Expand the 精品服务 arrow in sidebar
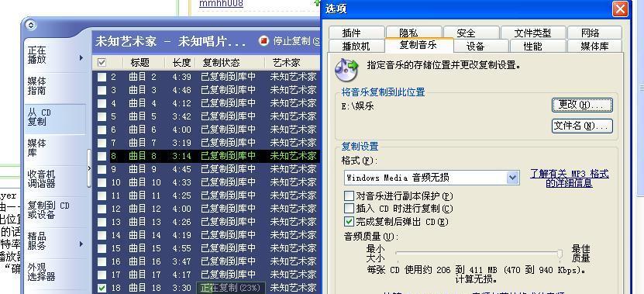This screenshot has width=644, height=294. tap(81, 244)
